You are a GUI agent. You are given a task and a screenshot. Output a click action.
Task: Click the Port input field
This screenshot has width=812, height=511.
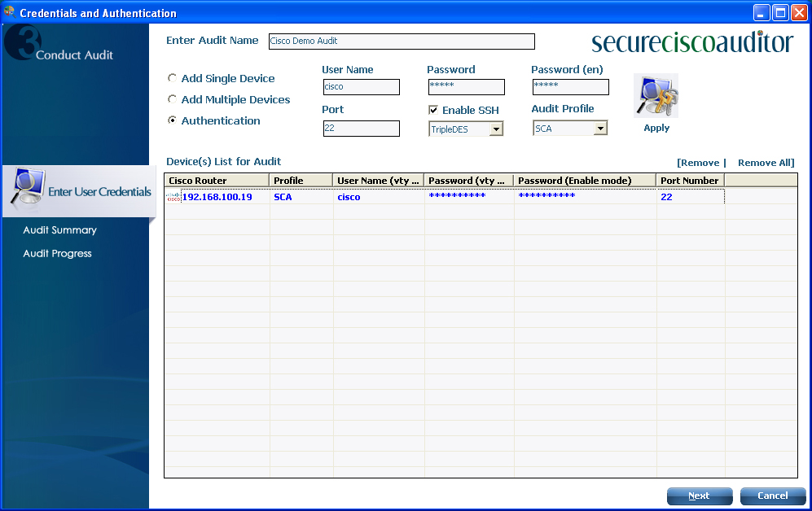(362, 129)
